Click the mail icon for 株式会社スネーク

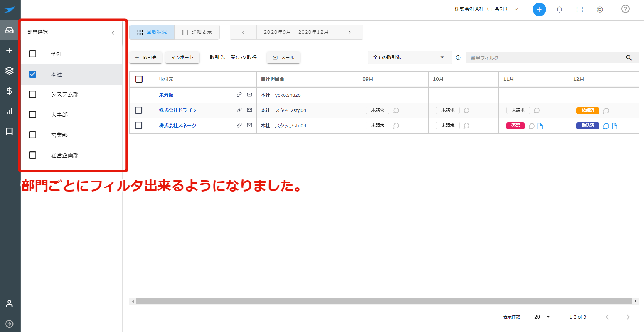pyautogui.click(x=249, y=125)
